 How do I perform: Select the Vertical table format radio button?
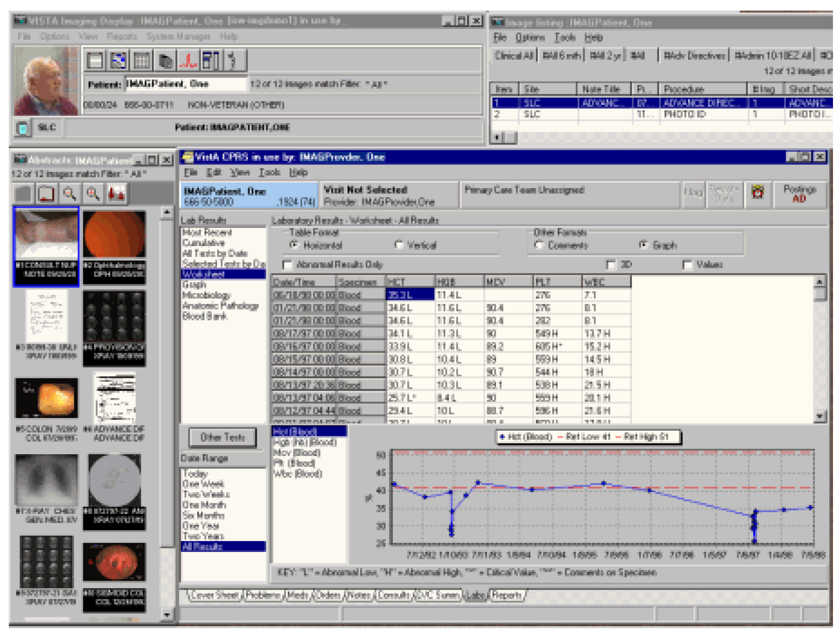point(399,245)
